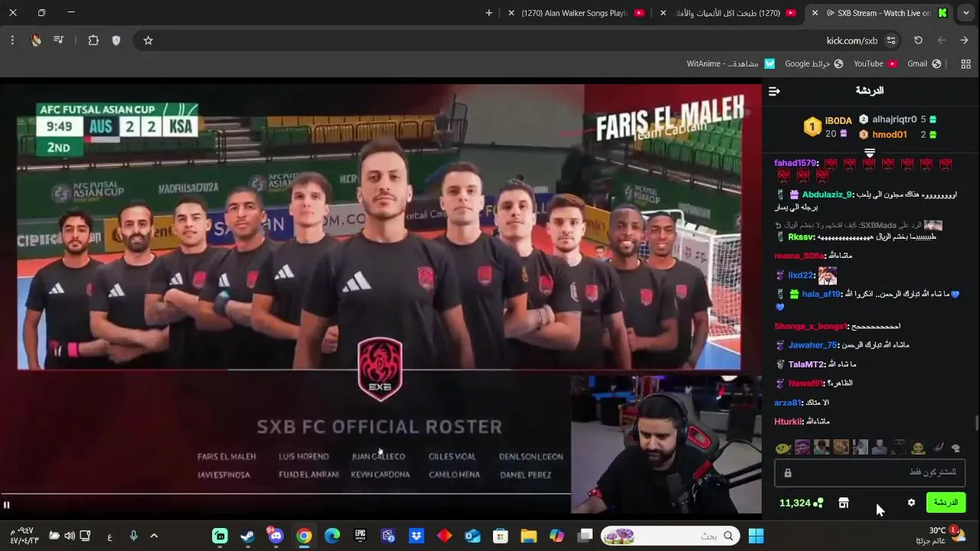
Task: Collapse the chat panel with the arrow icon
Action: [x=774, y=91]
